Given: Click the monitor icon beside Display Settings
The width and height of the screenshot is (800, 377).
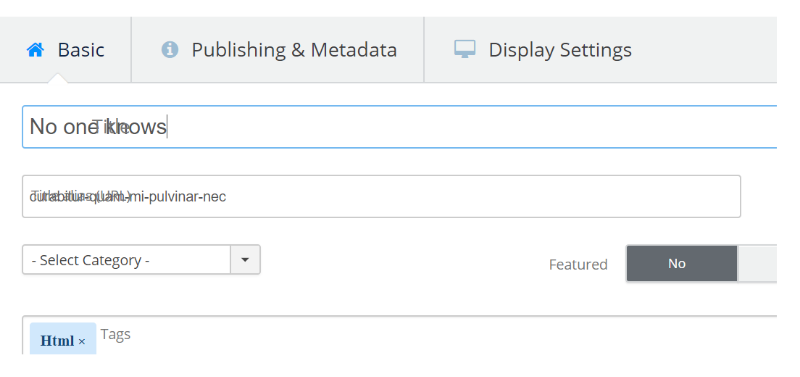Looking at the screenshot, I should click(465, 49).
